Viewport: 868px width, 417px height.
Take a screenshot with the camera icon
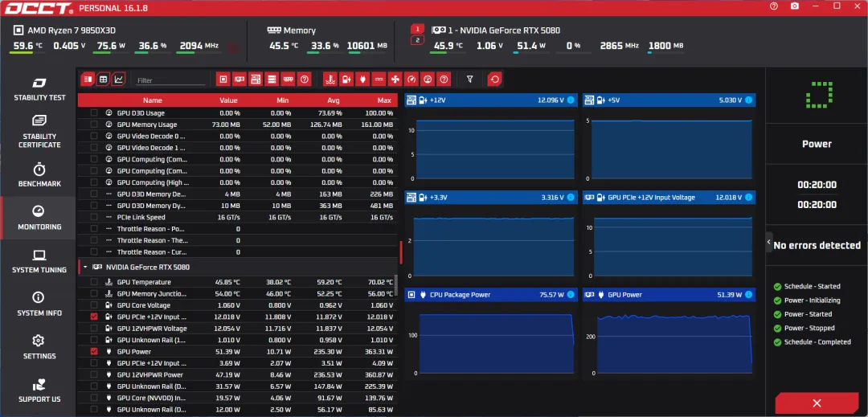795,6
